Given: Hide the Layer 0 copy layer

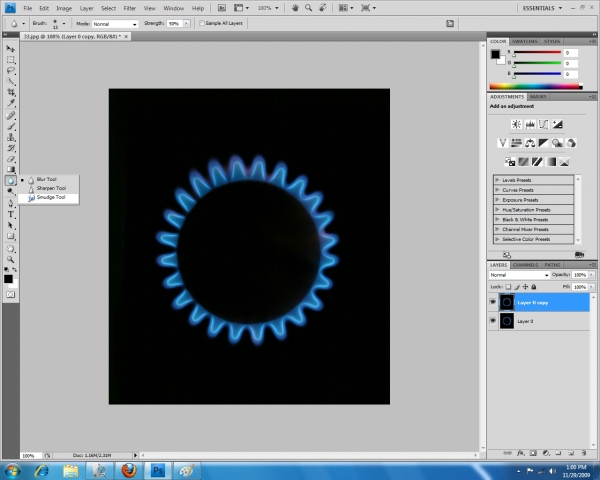Looking at the screenshot, I should [492, 302].
